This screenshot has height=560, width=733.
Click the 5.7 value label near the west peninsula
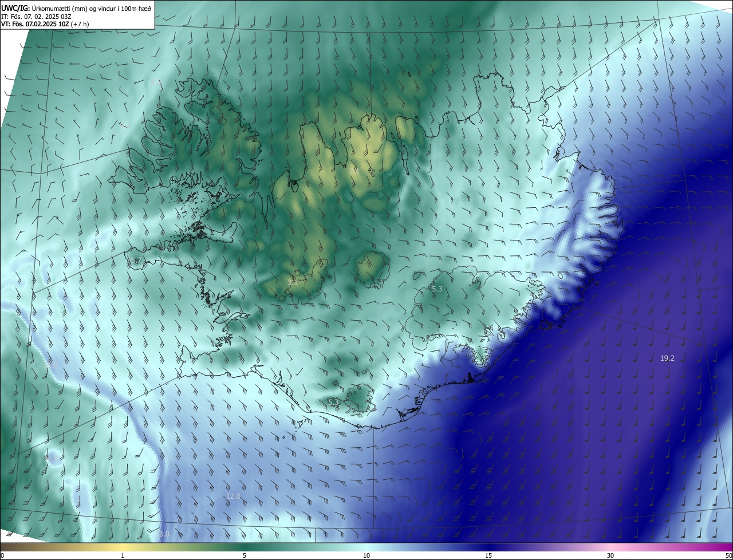136,261
